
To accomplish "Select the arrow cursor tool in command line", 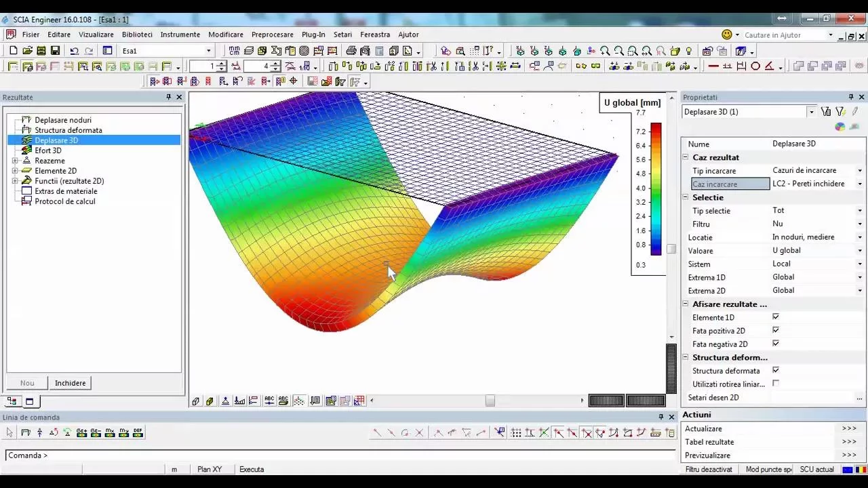I will pos(10,432).
